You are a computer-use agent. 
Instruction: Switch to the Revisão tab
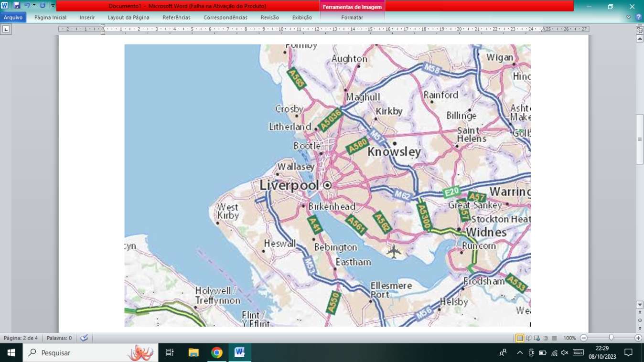tap(269, 17)
